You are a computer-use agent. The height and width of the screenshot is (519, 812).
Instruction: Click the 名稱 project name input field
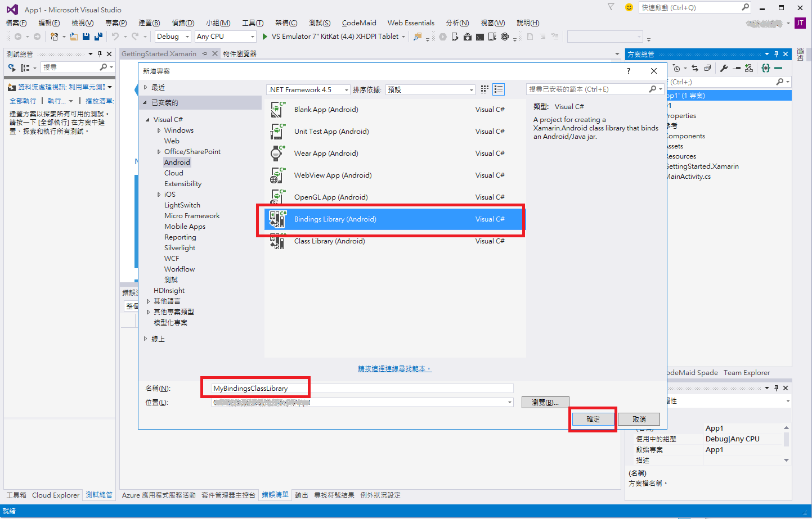click(x=362, y=389)
